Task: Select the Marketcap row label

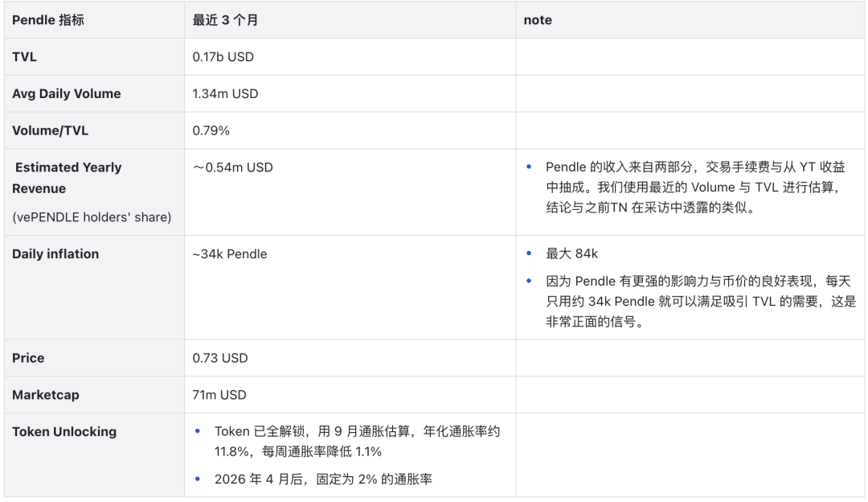Action: pos(46,395)
